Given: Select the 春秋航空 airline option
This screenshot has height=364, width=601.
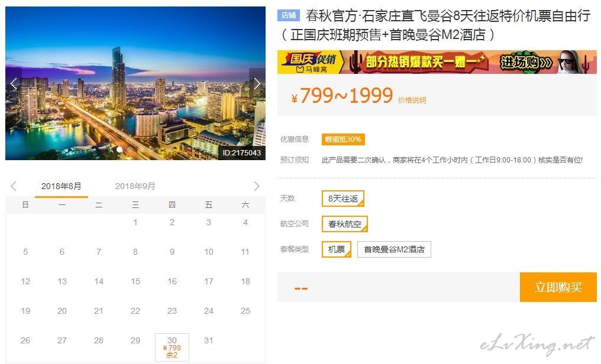Looking at the screenshot, I should click(x=345, y=224).
